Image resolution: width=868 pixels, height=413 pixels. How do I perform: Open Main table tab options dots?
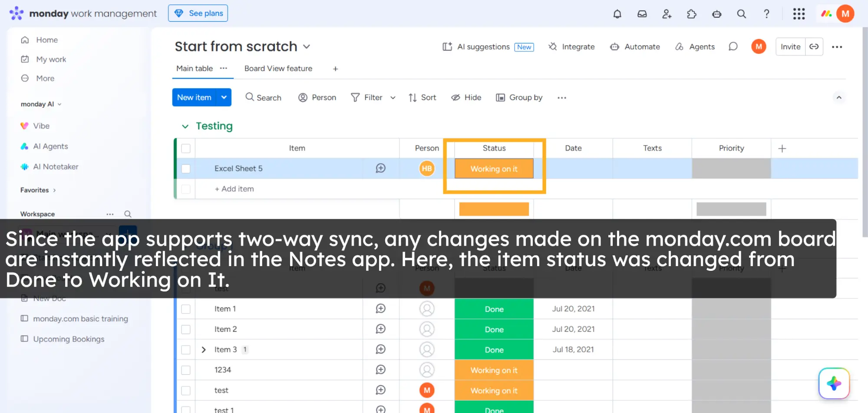(224, 68)
